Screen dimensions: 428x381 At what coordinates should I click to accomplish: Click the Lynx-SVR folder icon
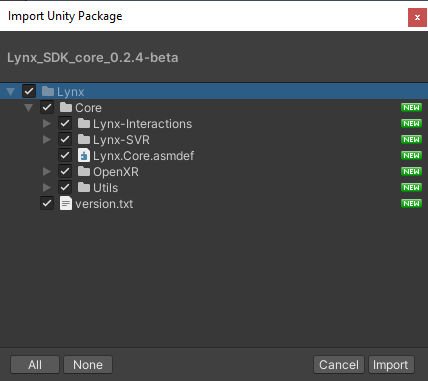[84, 139]
